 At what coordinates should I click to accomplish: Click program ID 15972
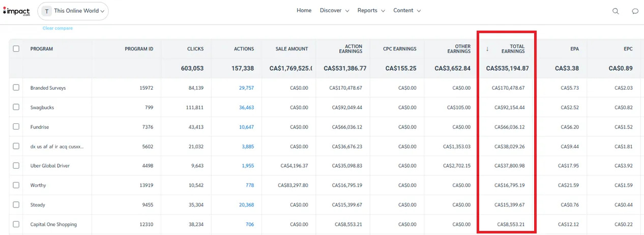(146, 88)
